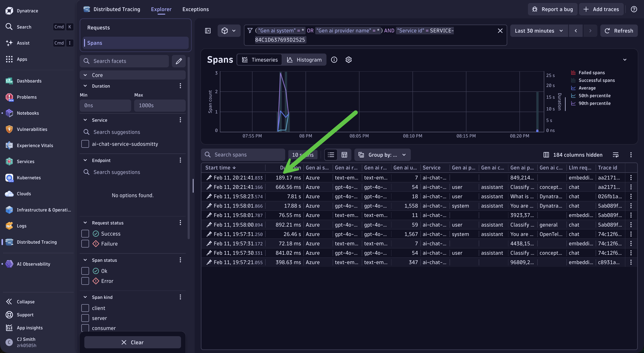Switch to the Exceptions tab
The height and width of the screenshot is (353, 644).
pyautogui.click(x=195, y=9)
